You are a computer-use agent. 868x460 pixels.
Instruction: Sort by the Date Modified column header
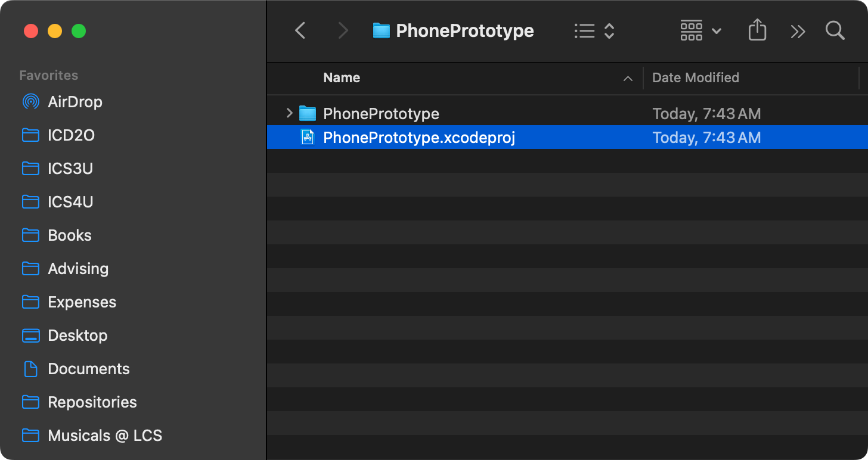(x=695, y=77)
